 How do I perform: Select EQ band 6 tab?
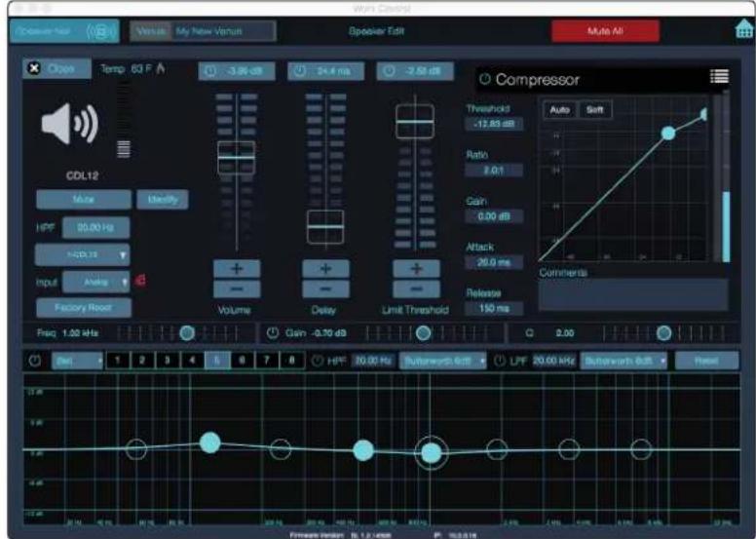click(x=242, y=361)
